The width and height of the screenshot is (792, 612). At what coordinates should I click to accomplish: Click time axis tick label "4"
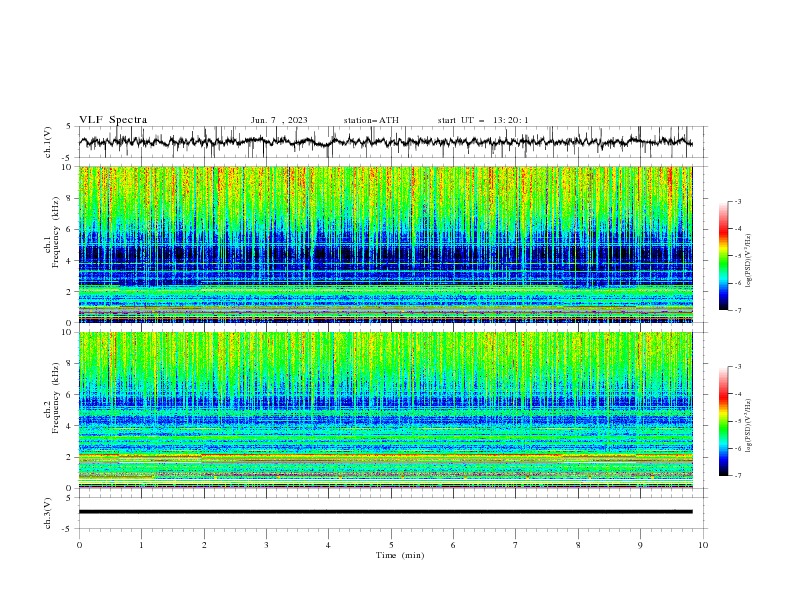pyautogui.click(x=329, y=545)
